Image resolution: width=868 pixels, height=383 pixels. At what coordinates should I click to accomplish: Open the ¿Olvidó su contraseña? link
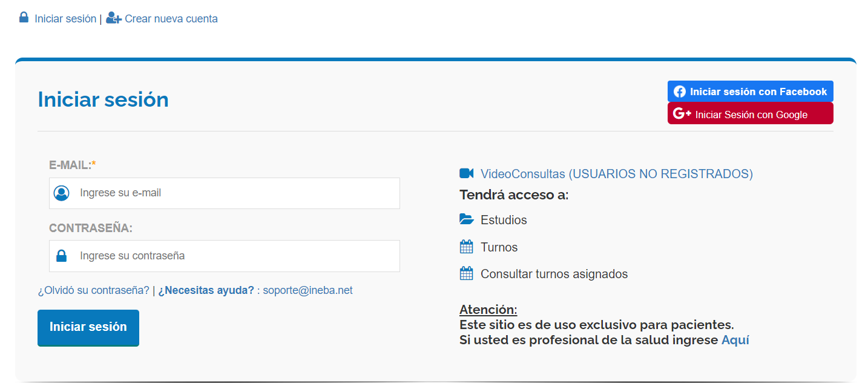pyautogui.click(x=93, y=290)
